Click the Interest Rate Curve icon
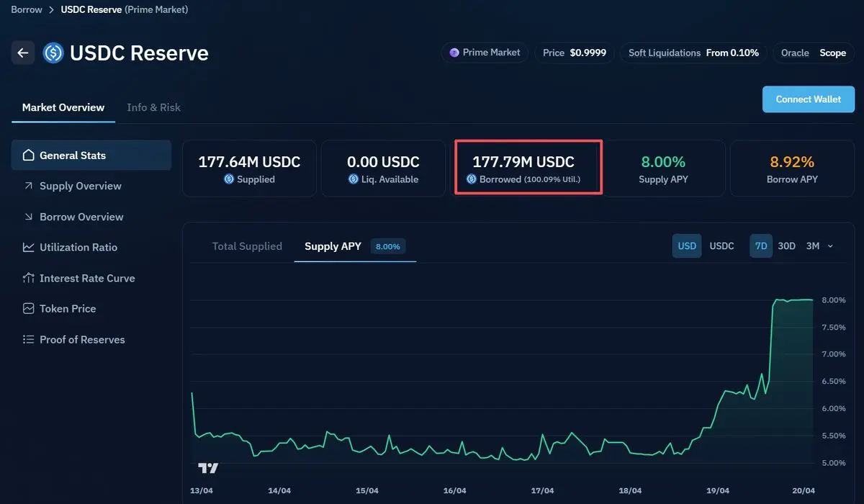The image size is (864, 504). tap(29, 278)
